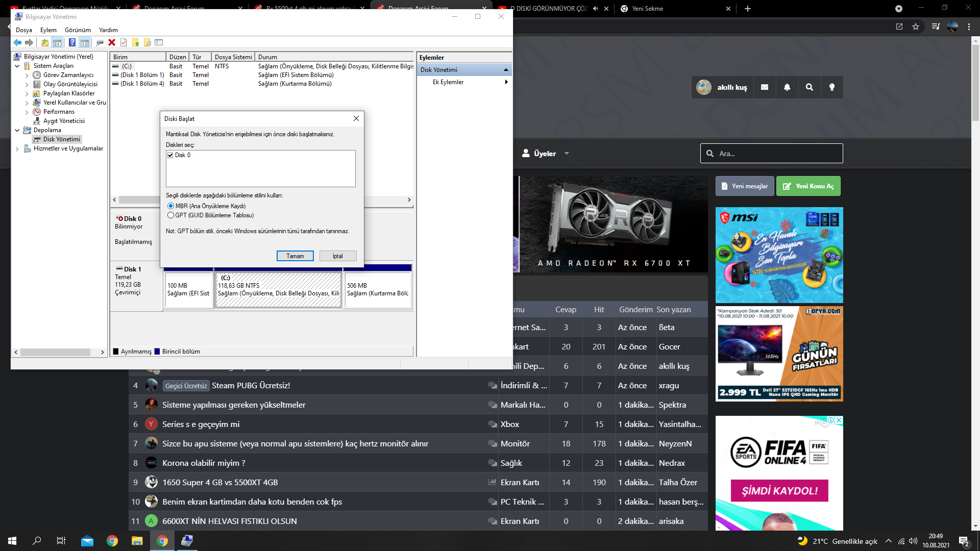This screenshot has width=980, height=551.
Task: Open thread 'Korona olabilir miyim ?'
Action: [204, 463]
